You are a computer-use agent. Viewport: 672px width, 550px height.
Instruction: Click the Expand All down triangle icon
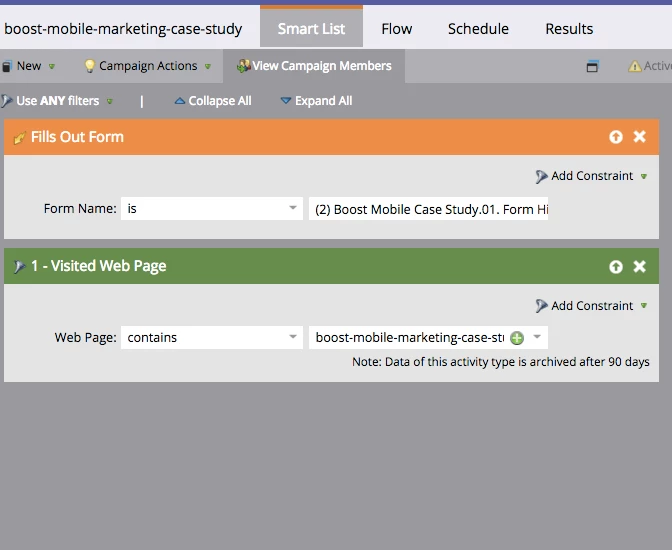point(285,101)
